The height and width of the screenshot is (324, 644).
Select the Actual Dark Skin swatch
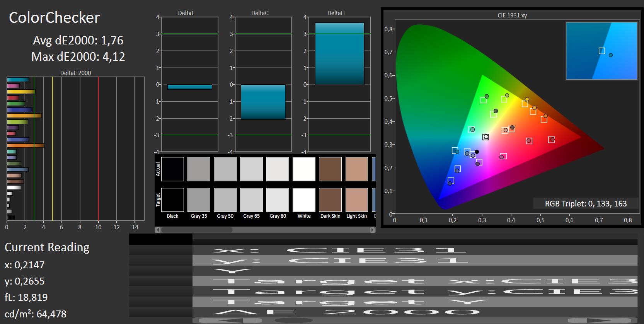coord(330,169)
